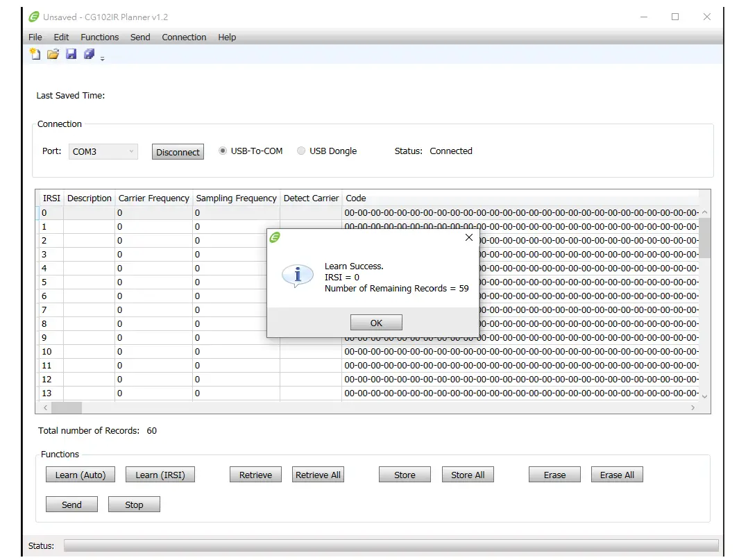
Task: Open the Help menu
Action: pyautogui.click(x=227, y=37)
